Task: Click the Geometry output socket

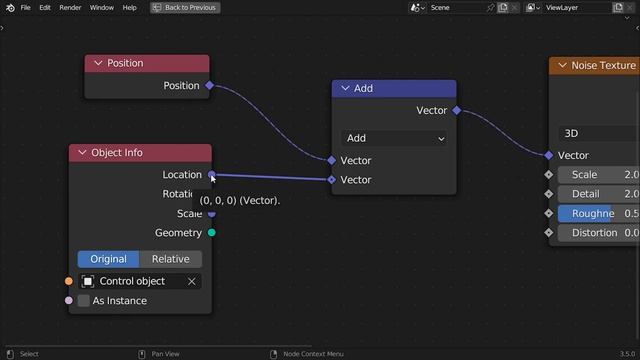Action: tap(211, 233)
